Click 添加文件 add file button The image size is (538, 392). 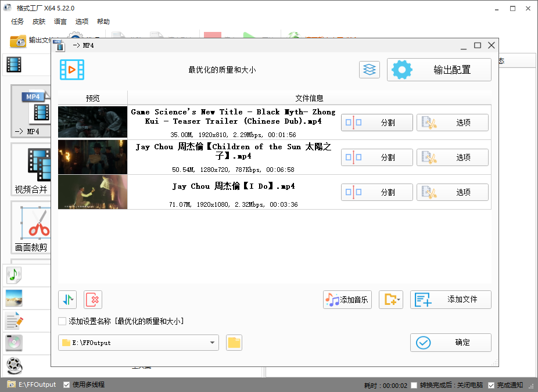[450, 300]
